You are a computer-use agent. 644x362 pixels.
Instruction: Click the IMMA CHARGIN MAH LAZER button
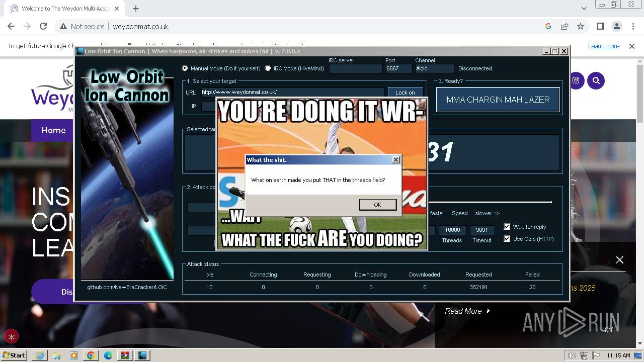[x=497, y=100]
